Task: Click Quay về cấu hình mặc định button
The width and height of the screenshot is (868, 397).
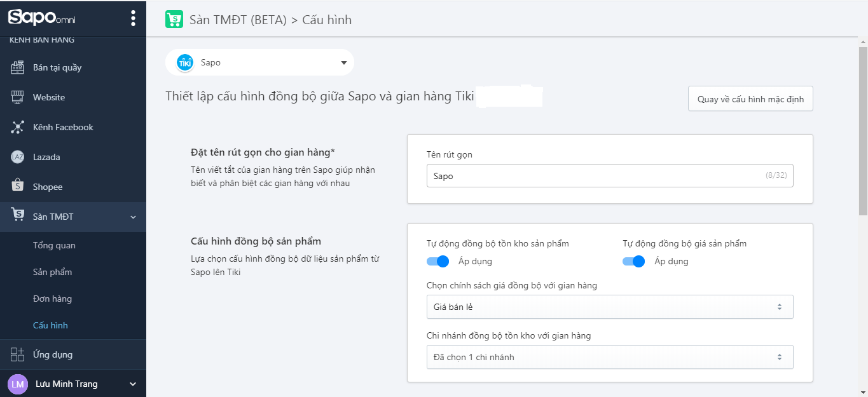Action: tap(750, 98)
